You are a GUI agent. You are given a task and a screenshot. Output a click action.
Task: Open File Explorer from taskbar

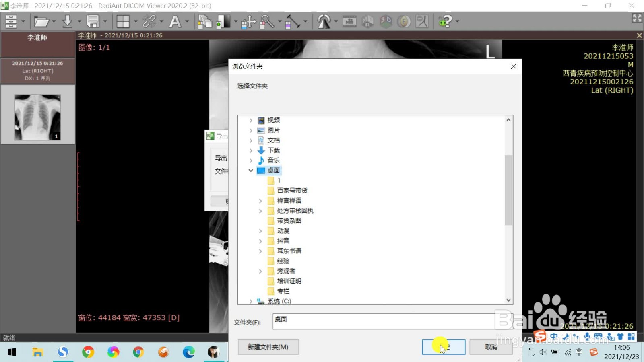click(x=38, y=352)
